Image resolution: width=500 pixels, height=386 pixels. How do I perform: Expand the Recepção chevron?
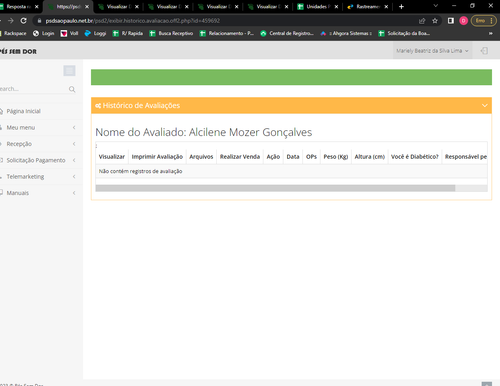click(x=74, y=144)
